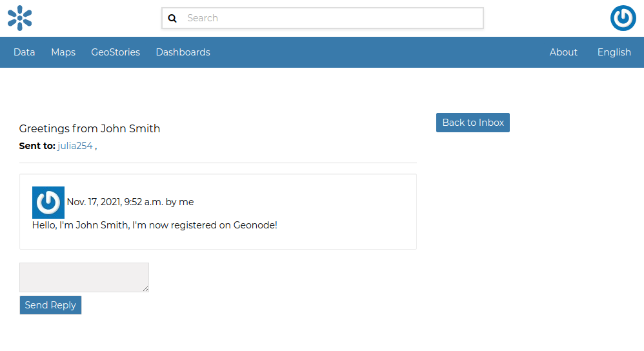Click the 'Sent to:' label
Viewport: 644px width, 351px height.
tap(37, 146)
